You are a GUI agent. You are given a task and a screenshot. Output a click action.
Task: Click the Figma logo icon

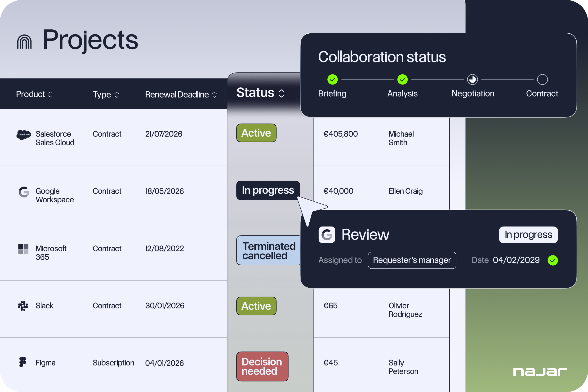(x=23, y=362)
